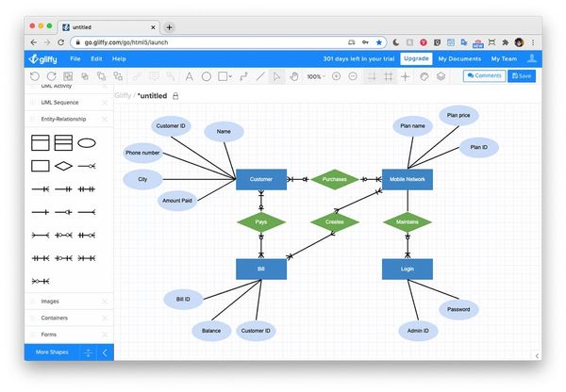This screenshot has width=566, height=392.
Task: Open a new browser tab
Action: point(169,27)
